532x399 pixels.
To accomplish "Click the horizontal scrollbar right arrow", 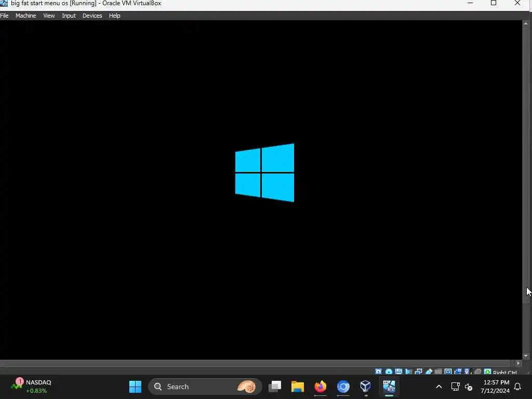I will 518,363.
